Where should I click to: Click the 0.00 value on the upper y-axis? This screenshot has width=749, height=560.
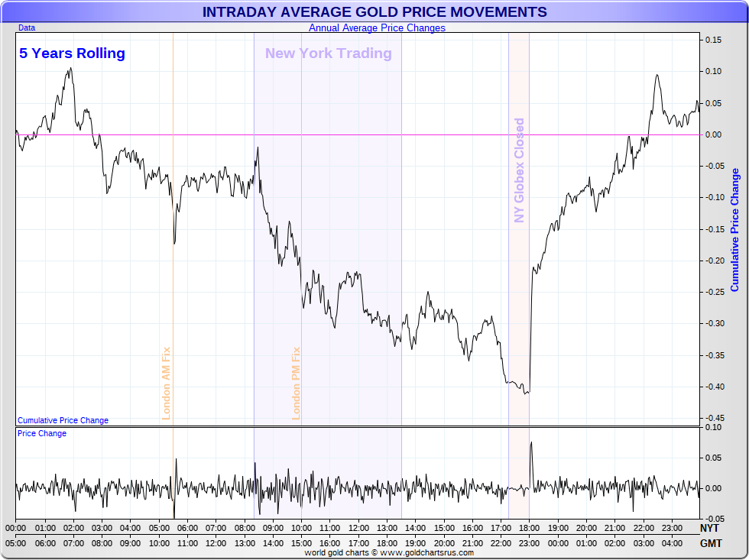pyautogui.click(x=714, y=134)
